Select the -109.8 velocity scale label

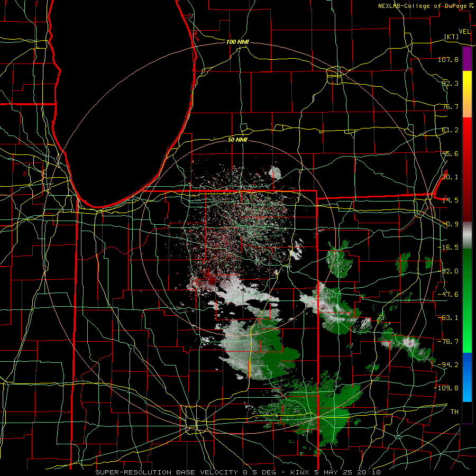click(x=446, y=388)
